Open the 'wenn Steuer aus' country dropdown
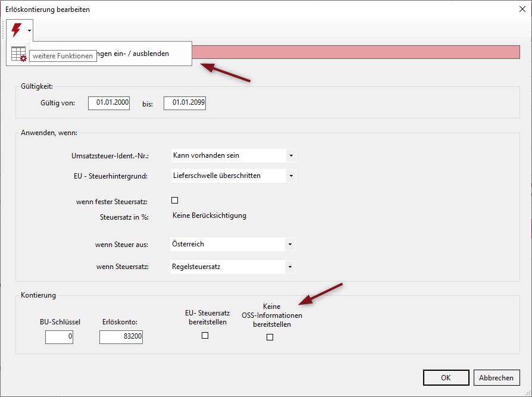 pos(290,244)
